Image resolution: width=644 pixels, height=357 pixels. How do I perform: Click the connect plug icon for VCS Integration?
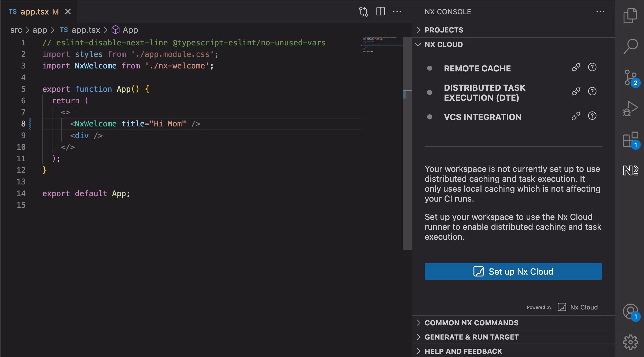point(576,116)
